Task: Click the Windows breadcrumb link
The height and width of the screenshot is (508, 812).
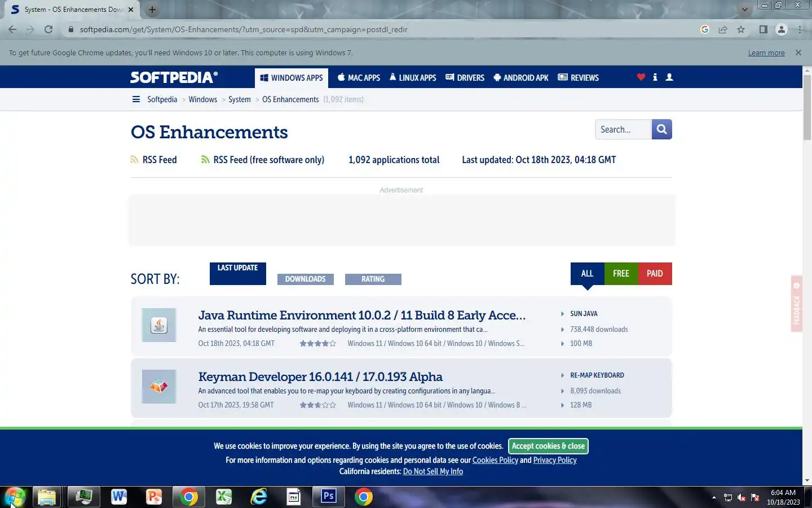Action: pos(203,99)
